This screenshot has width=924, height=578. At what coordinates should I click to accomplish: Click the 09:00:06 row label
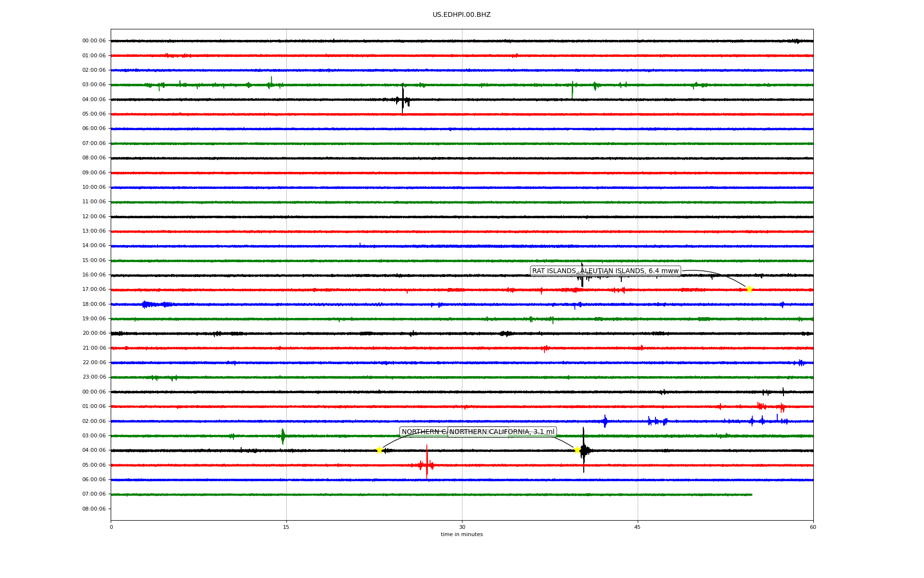coord(94,172)
